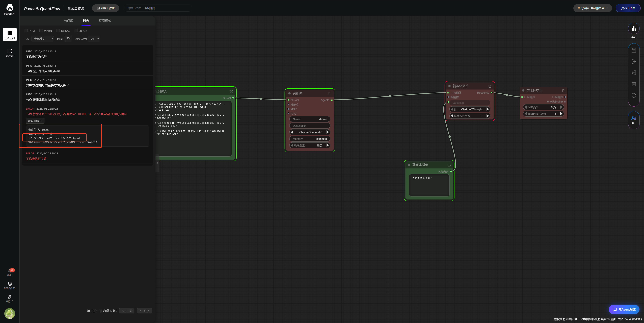Switch to the 专家模式 tab

[x=105, y=21]
